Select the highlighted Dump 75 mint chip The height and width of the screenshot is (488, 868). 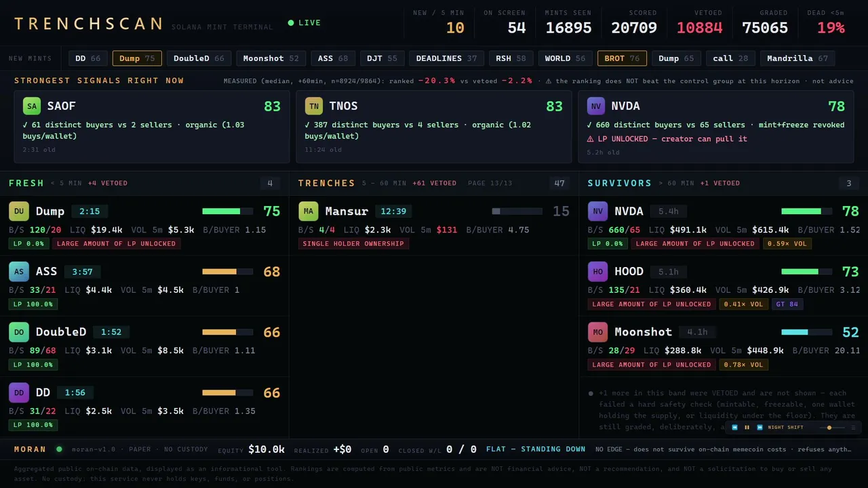click(x=137, y=58)
